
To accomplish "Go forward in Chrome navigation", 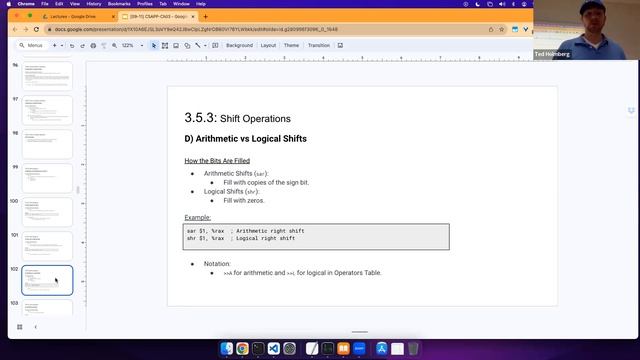I will (x=26, y=29).
